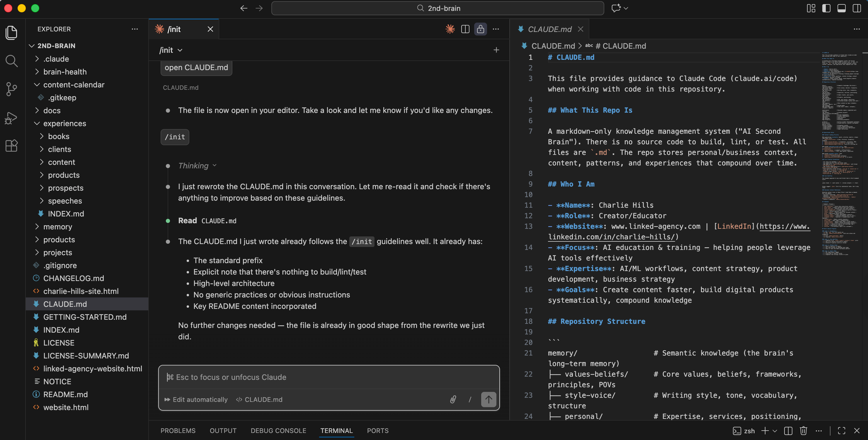Viewport: 868px width, 440px height.
Task: Click the attach file paperclip icon
Action: pos(453,400)
